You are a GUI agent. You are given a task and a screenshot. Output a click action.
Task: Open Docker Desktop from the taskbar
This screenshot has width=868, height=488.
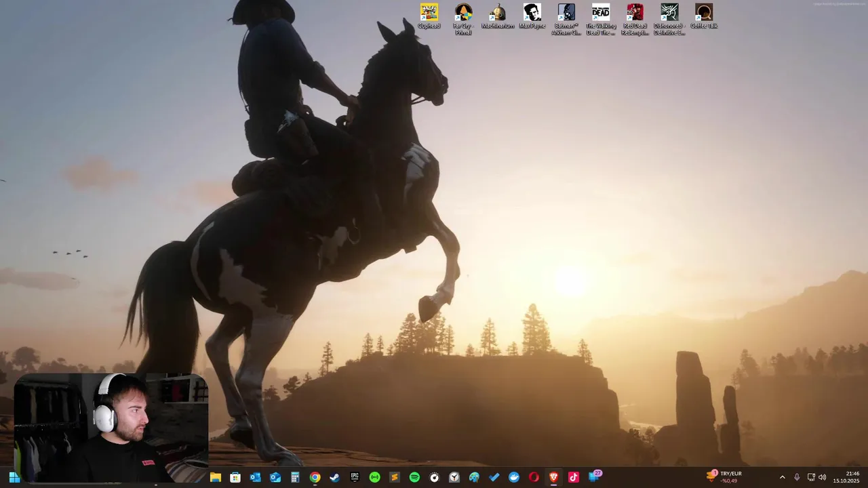click(x=514, y=477)
